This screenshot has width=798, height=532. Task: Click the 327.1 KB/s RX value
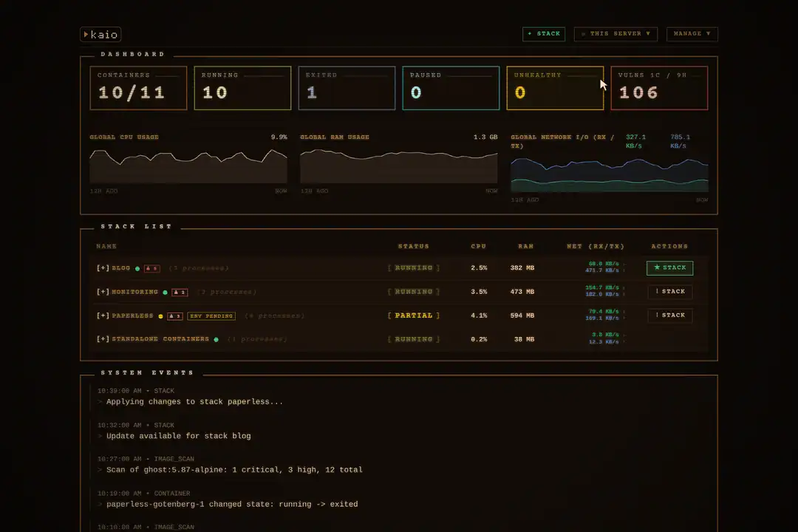(x=635, y=141)
